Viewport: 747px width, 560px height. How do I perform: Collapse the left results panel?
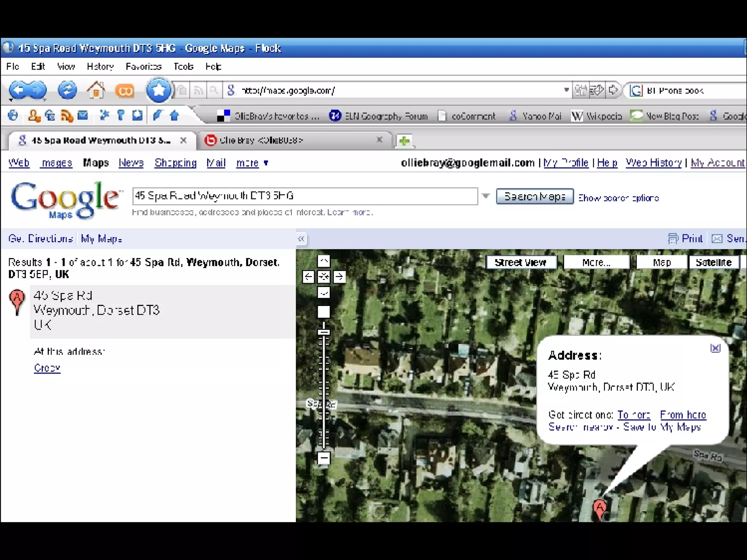(301, 239)
